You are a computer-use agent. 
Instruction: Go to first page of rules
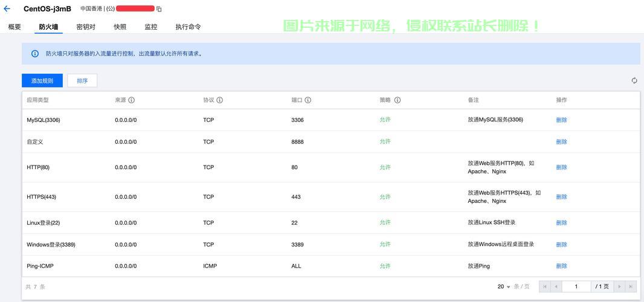pos(544,286)
